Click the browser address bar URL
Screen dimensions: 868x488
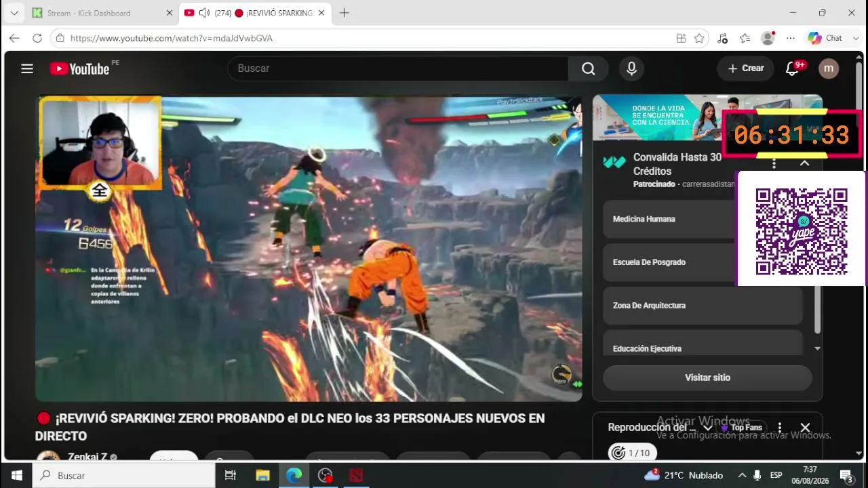tap(172, 39)
